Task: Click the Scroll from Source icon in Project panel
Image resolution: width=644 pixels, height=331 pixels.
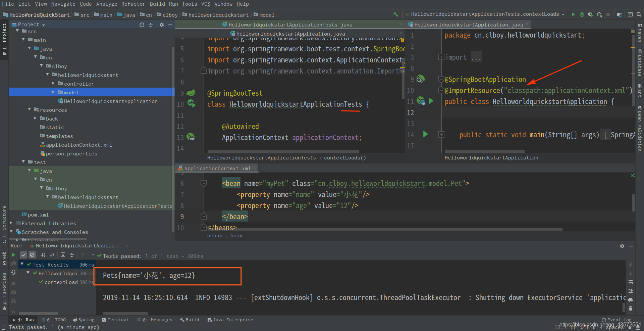Action: [x=142, y=25]
